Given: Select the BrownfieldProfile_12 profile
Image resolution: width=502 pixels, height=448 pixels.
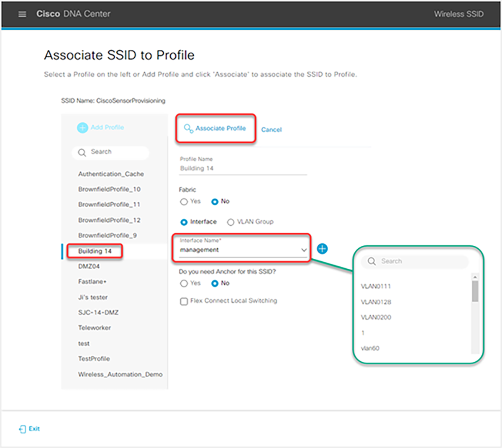Looking at the screenshot, I should click(x=109, y=220).
